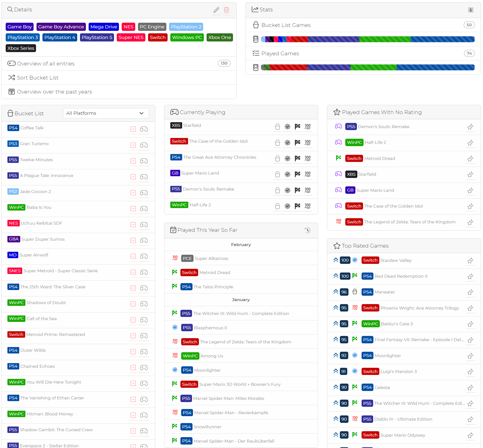This screenshot has height=448, width=483.
Task: Click controller icon for Outer Wilds
Action: point(144,352)
